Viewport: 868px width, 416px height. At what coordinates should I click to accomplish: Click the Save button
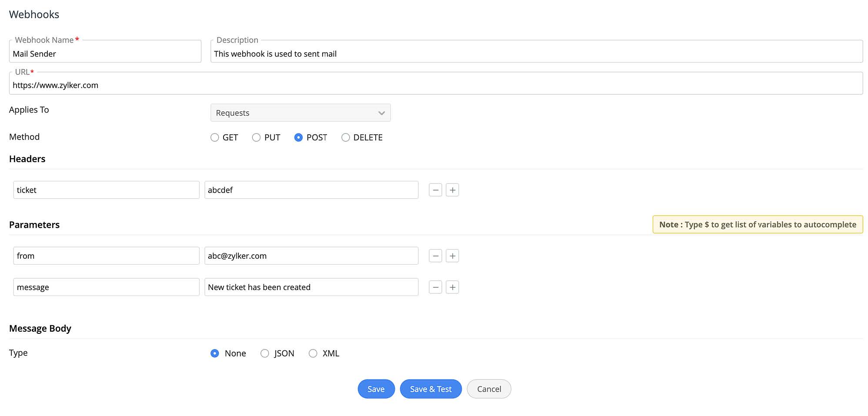376,389
